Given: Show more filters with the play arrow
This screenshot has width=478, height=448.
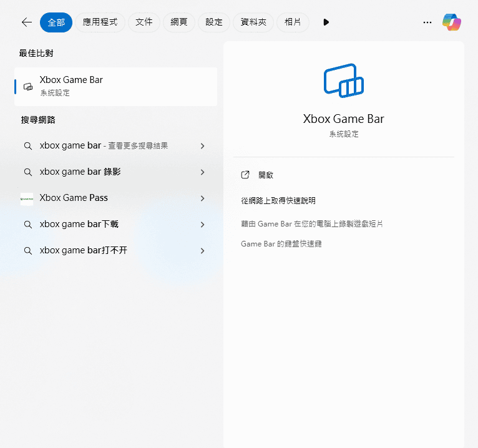Looking at the screenshot, I should coord(326,22).
